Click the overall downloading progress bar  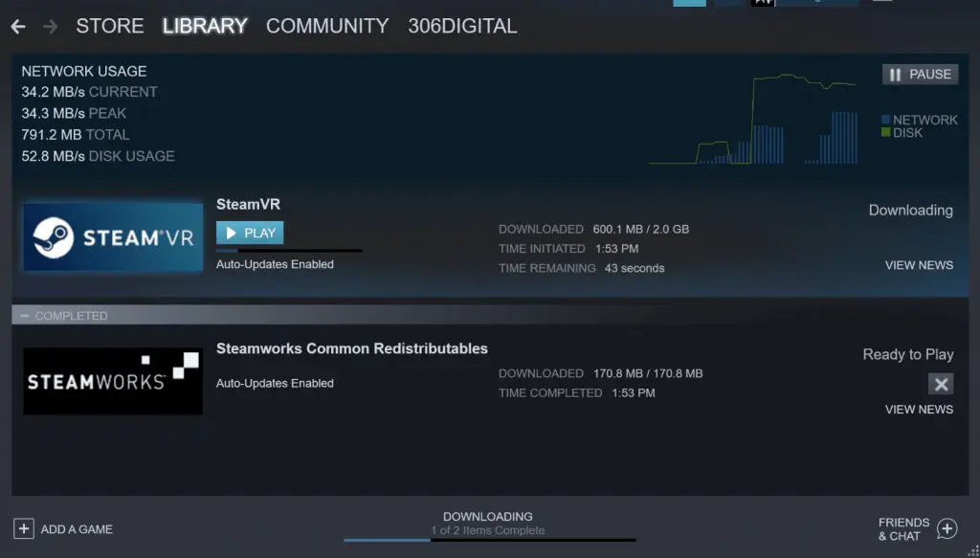point(489,540)
